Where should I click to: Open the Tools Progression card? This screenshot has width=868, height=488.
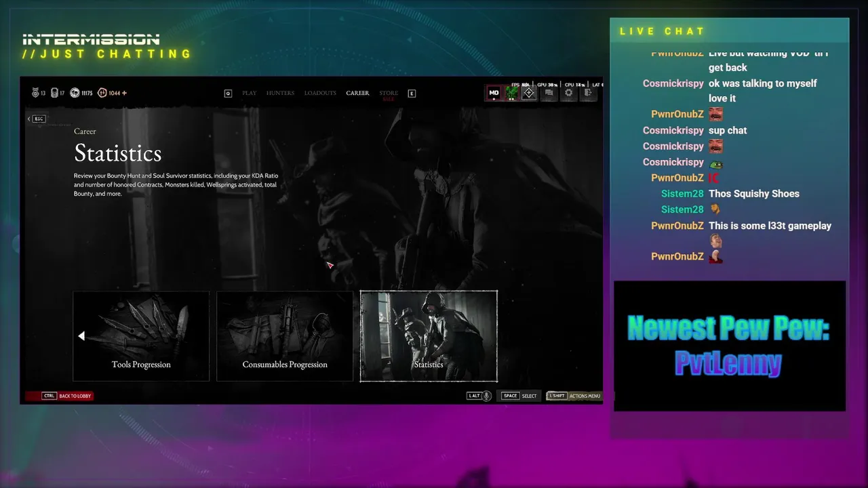pos(141,336)
